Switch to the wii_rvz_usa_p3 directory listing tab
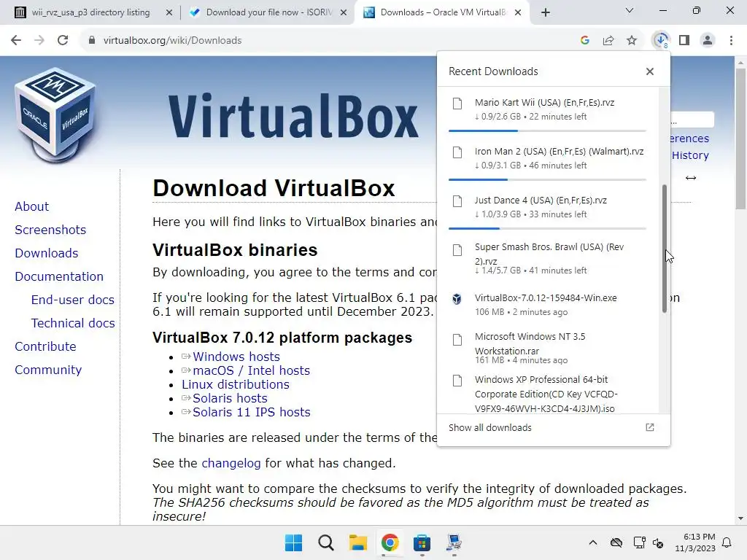The height and width of the screenshot is (560, 747). click(x=90, y=12)
